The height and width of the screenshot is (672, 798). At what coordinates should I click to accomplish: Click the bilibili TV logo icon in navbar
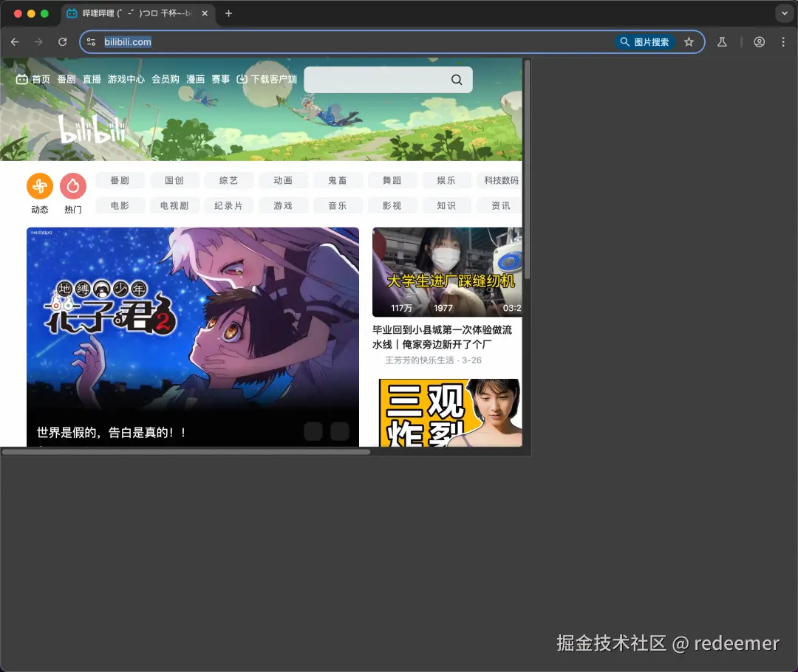tap(21, 79)
